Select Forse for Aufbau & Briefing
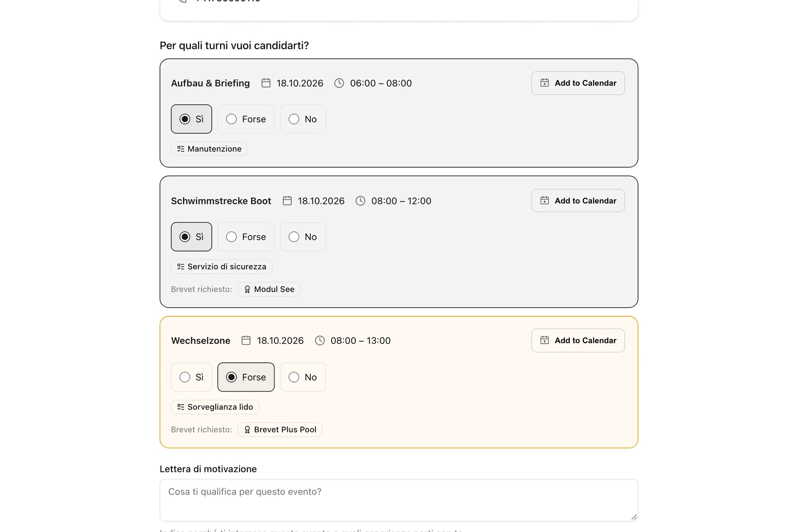Image resolution: width=798 pixels, height=532 pixels. tap(246, 119)
